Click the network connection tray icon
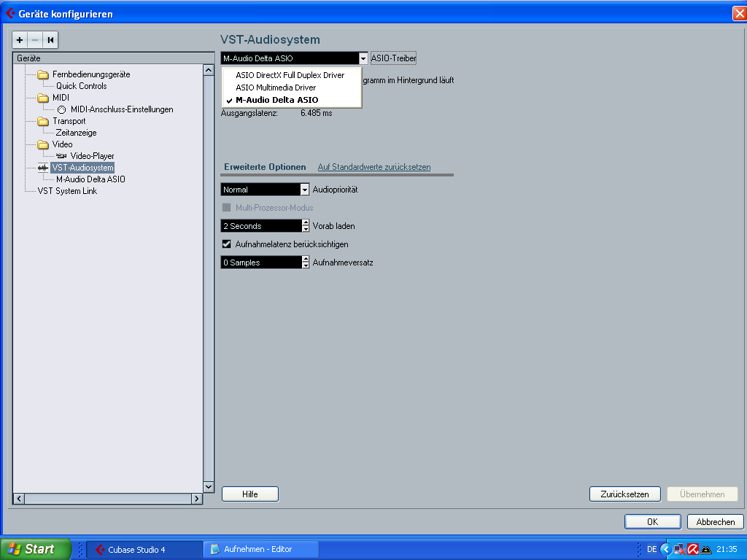747x560 pixels. pos(680,550)
